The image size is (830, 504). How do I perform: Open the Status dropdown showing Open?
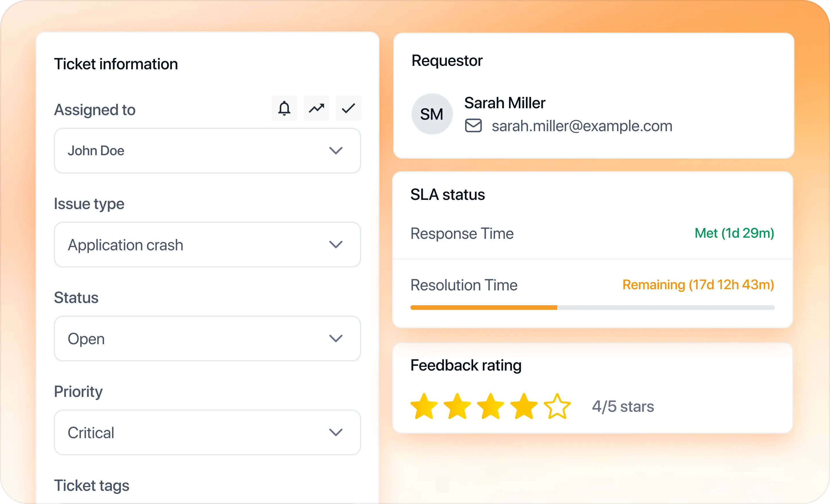tap(207, 339)
